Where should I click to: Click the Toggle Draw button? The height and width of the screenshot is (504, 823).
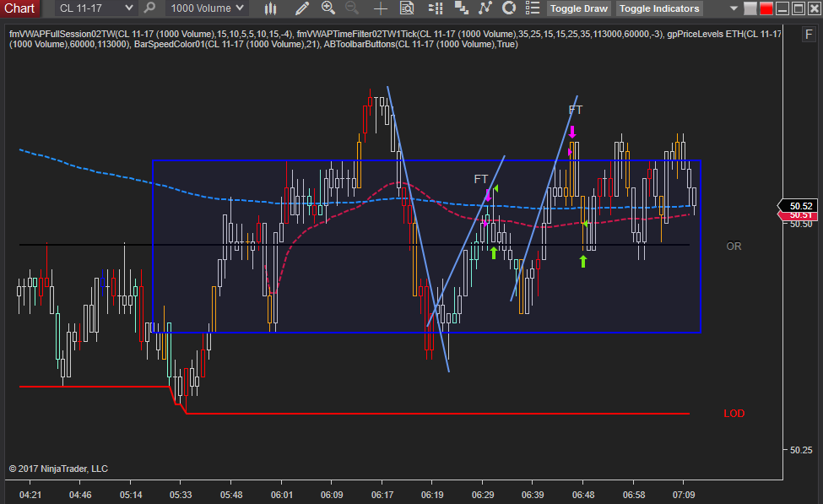tap(578, 8)
